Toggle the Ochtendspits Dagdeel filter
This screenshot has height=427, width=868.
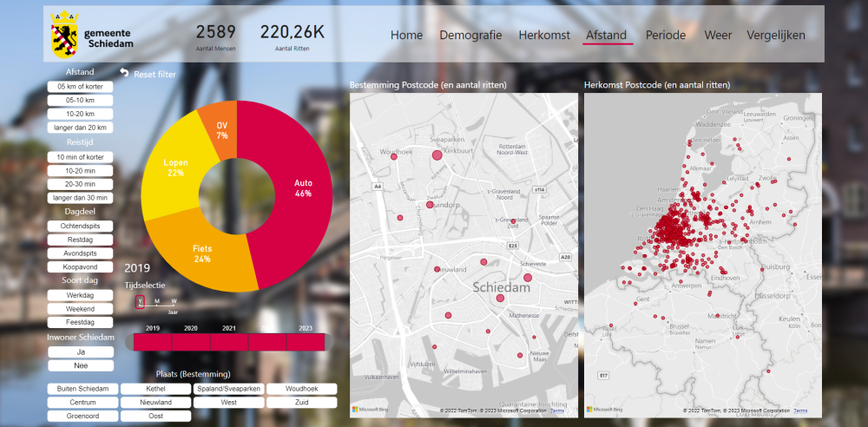81,226
